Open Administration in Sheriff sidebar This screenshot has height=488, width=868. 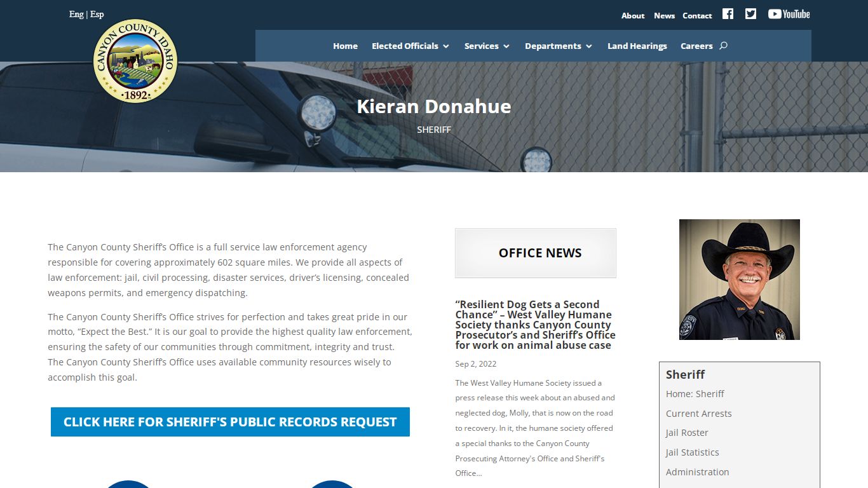697,472
